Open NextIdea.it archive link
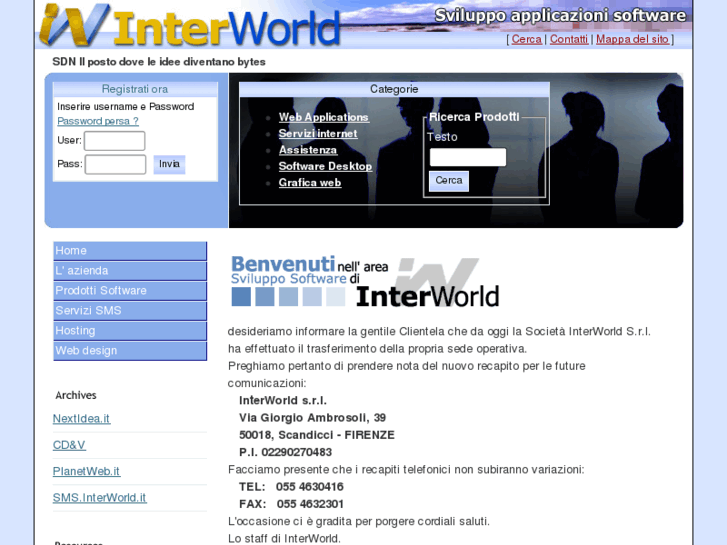This screenshot has height=545, width=727. pos(81,419)
